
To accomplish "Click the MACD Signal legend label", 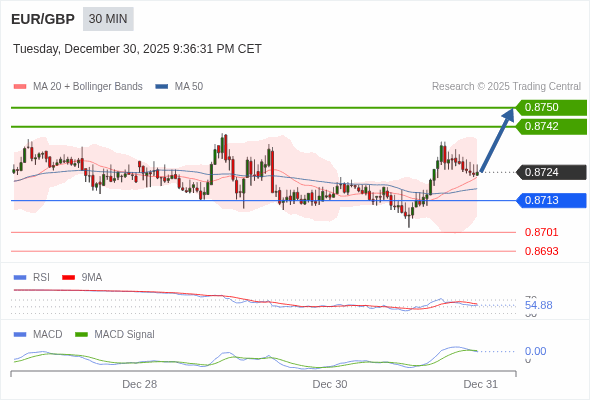I will 125,335.
